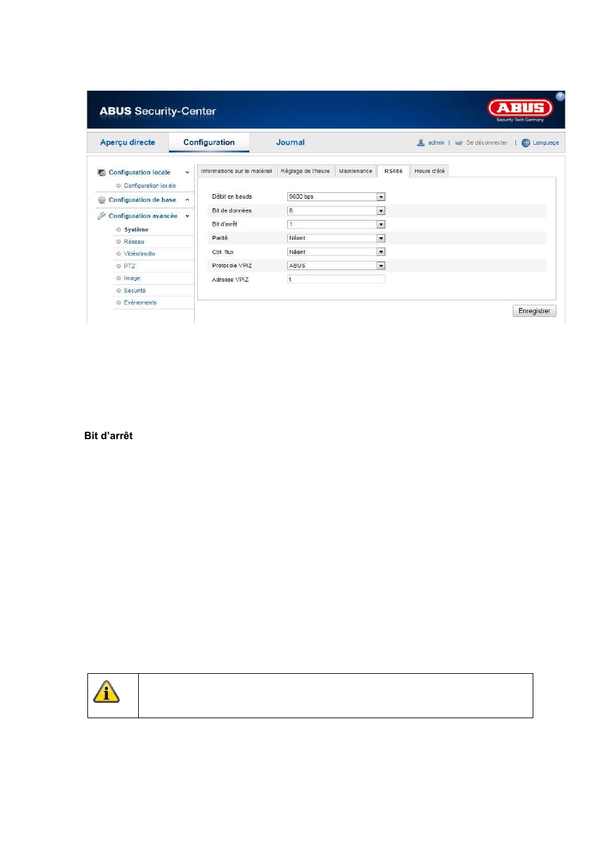
Task: Select Sécurité in the sidebar
Action: (x=134, y=291)
